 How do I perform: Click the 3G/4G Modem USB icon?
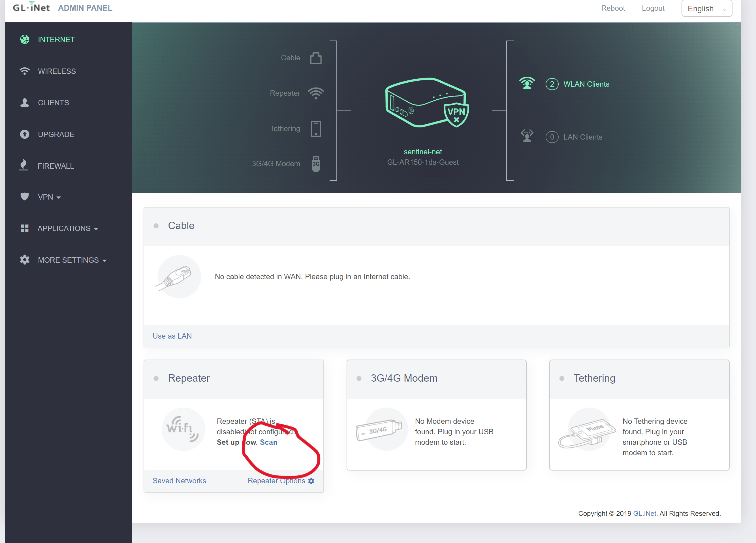click(315, 164)
